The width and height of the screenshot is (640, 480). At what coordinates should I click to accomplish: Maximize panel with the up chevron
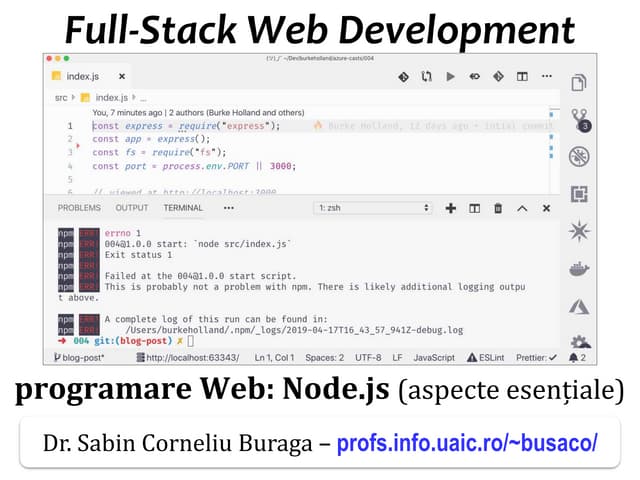[522, 208]
